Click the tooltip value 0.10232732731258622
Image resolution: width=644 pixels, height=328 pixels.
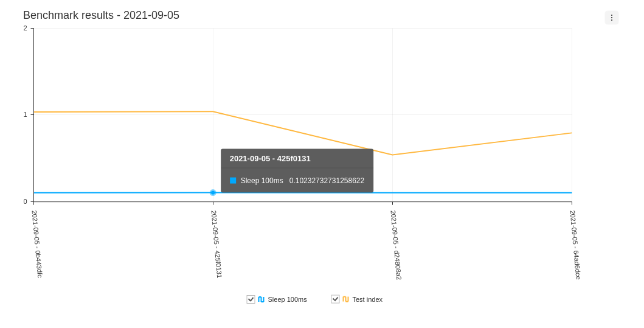(327, 181)
